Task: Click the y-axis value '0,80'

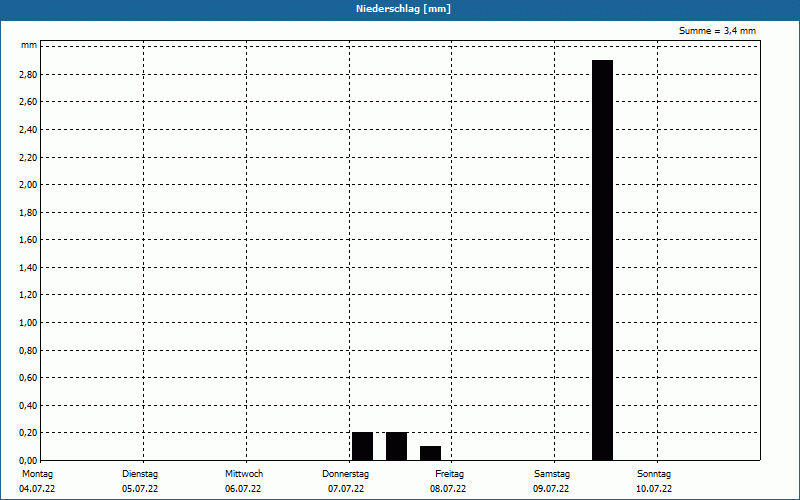Action: coord(28,351)
